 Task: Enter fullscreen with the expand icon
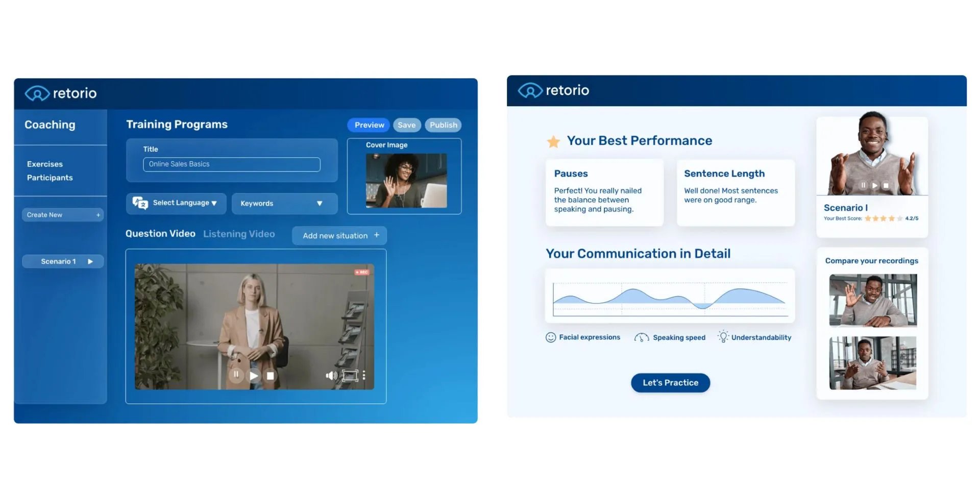(x=350, y=375)
